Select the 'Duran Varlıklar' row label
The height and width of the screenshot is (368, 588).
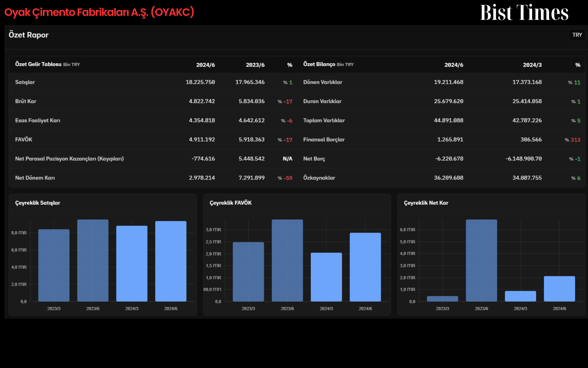tap(322, 101)
